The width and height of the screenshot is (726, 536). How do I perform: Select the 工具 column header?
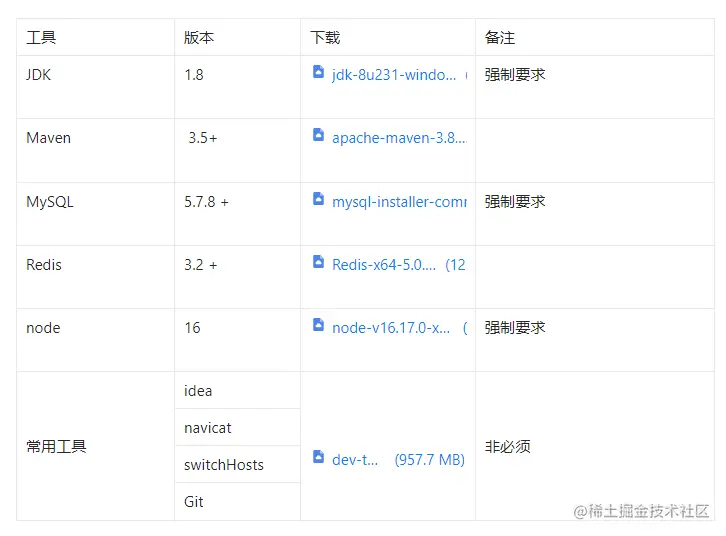tap(41, 37)
